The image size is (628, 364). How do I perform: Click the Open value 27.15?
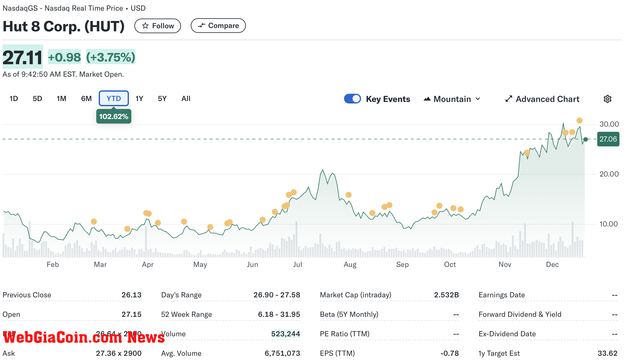(x=132, y=314)
